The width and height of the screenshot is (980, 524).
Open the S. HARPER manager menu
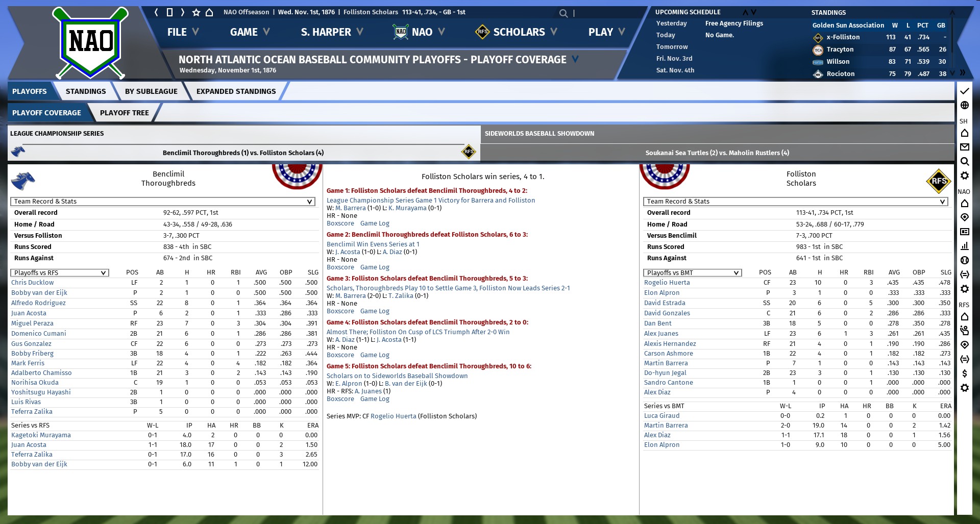coord(332,32)
